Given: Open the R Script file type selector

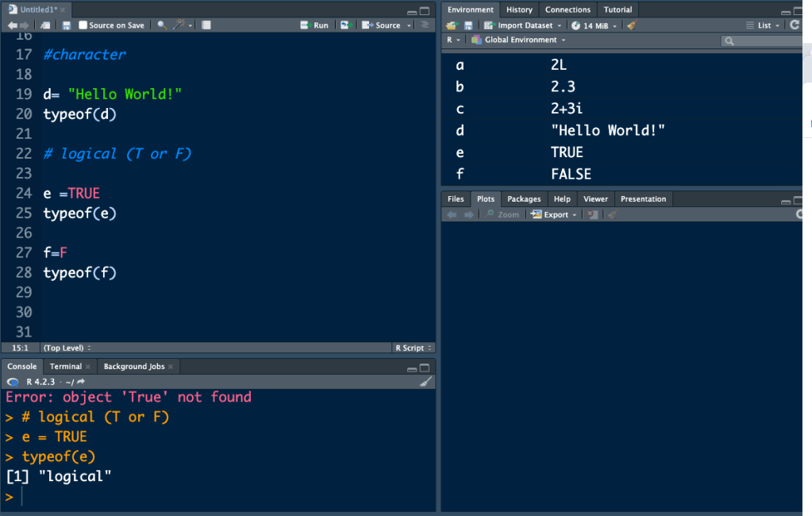Looking at the screenshot, I should click(413, 348).
